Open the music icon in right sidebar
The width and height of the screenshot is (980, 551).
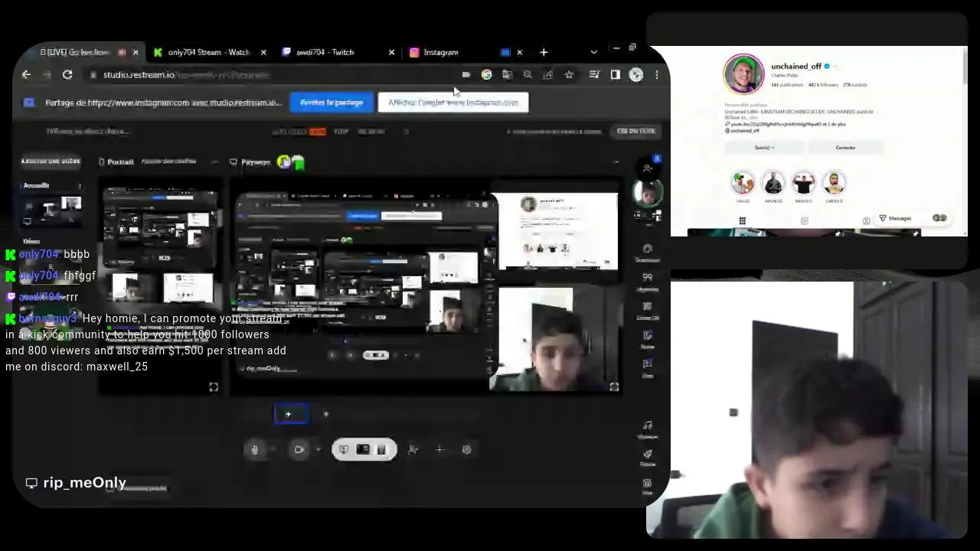point(648,426)
